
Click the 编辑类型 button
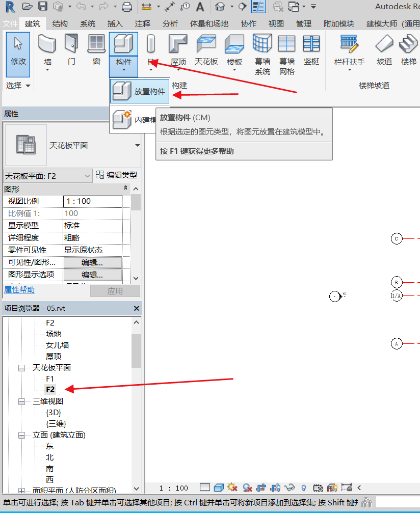click(117, 175)
